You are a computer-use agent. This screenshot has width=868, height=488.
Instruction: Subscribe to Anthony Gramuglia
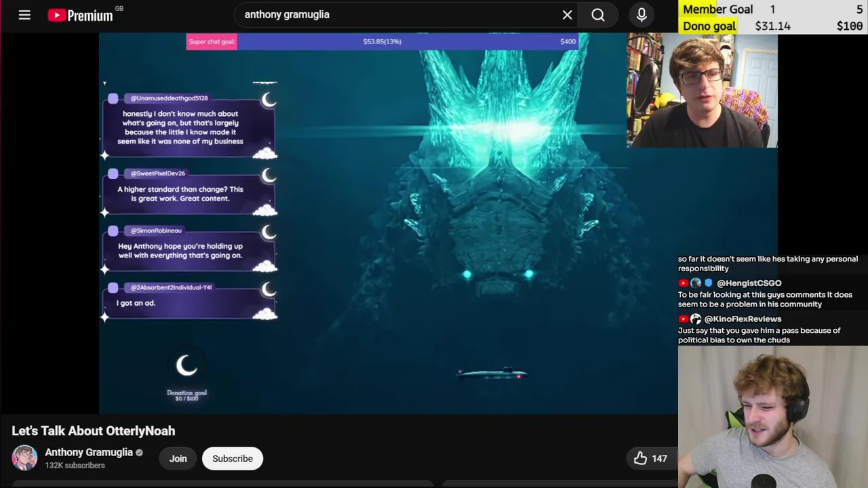pyautogui.click(x=233, y=458)
